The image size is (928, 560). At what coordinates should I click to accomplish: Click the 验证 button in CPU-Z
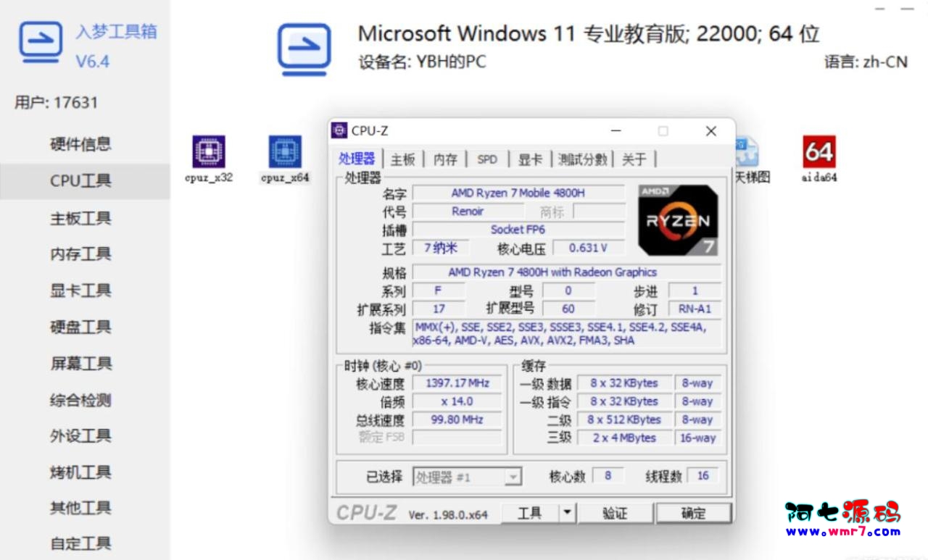click(615, 513)
